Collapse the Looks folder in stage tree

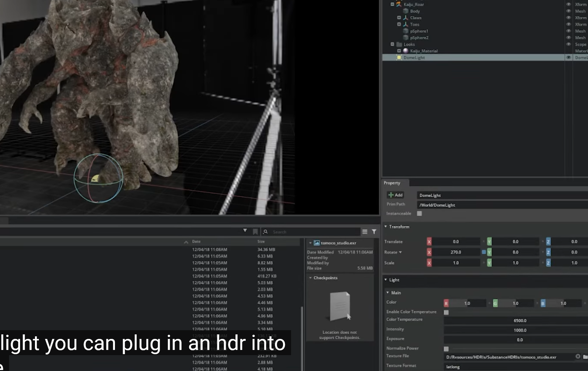click(x=392, y=44)
